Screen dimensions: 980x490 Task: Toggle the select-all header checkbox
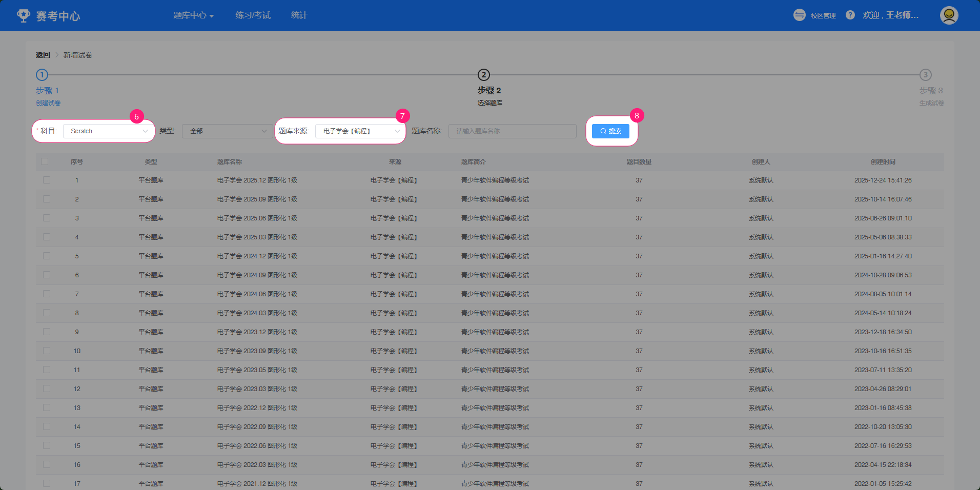pos(45,161)
